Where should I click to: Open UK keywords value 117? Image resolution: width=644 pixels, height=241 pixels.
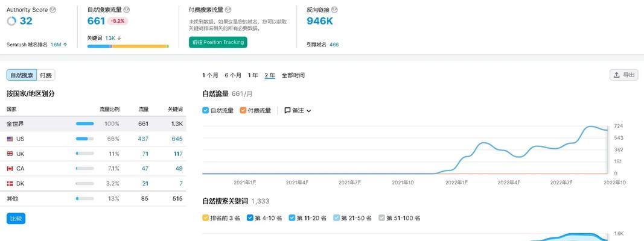tap(178, 154)
